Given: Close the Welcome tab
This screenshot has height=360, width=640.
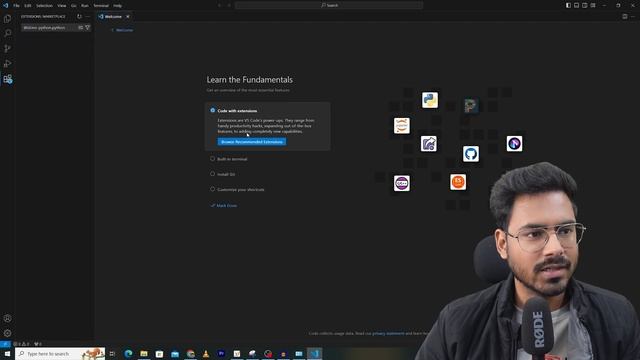Looking at the screenshot, I should coord(128,17).
